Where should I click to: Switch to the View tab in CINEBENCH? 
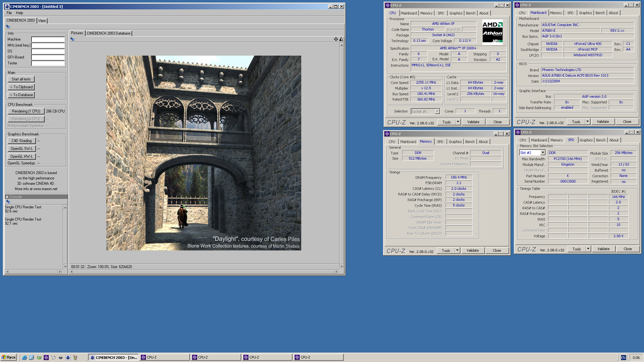(42, 21)
